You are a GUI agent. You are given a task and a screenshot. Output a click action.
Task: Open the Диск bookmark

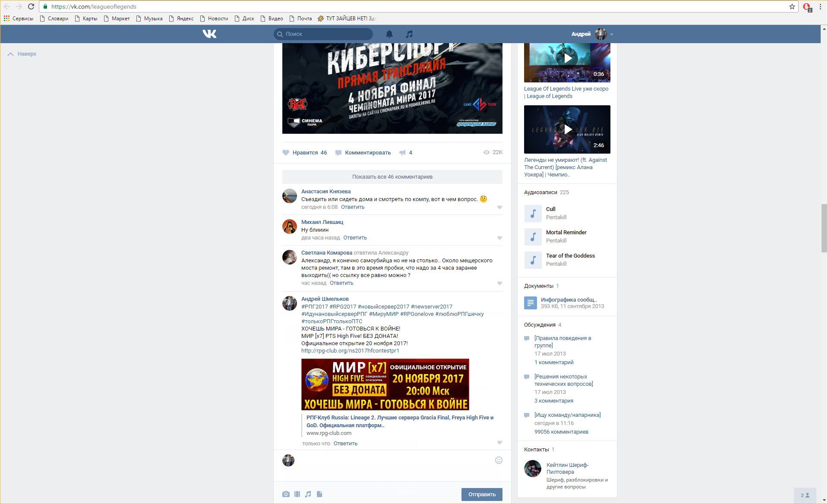click(244, 19)
